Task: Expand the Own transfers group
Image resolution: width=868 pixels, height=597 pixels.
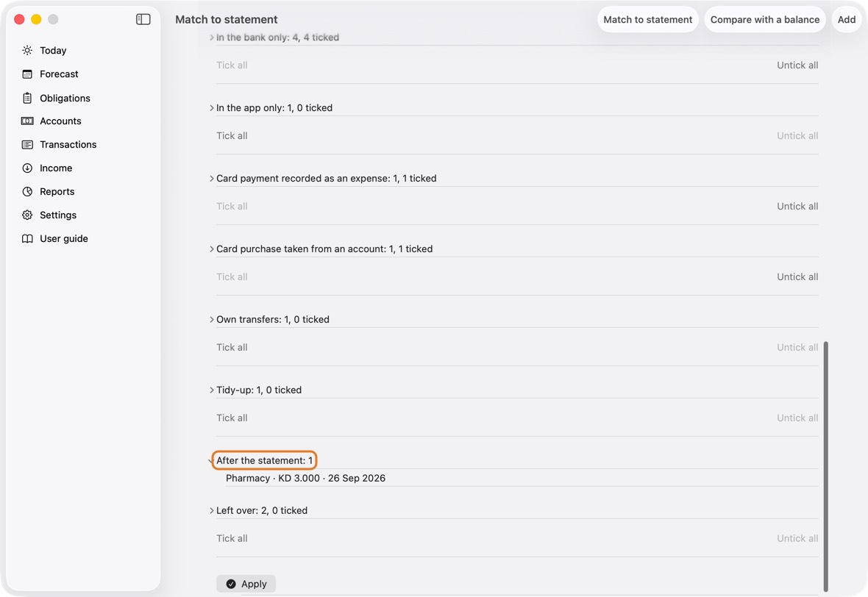Action: coord(211,319)
